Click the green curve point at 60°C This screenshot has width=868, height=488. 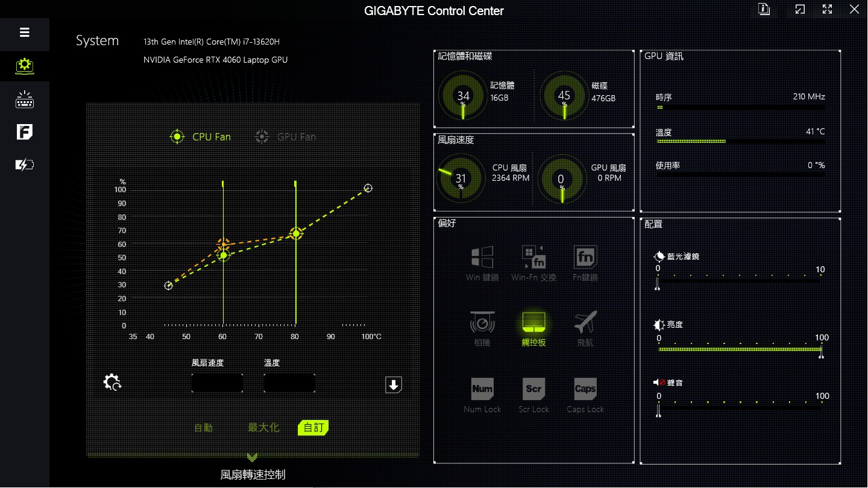coord(224,255)
